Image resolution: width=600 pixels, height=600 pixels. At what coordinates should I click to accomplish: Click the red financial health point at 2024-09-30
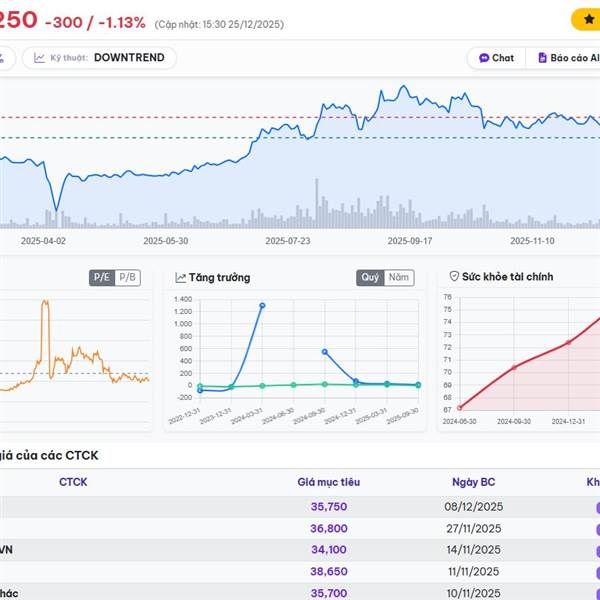click(514, 367)
